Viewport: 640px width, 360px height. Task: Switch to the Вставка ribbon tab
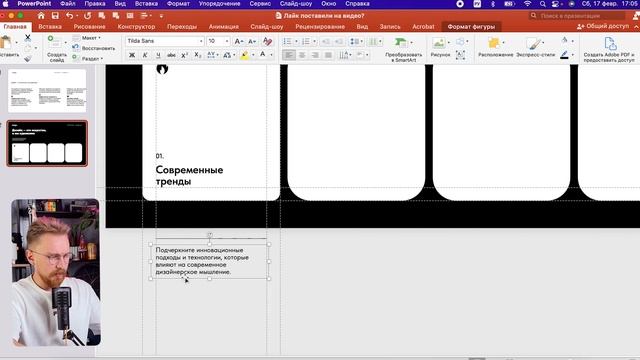(x=50, y=27)
